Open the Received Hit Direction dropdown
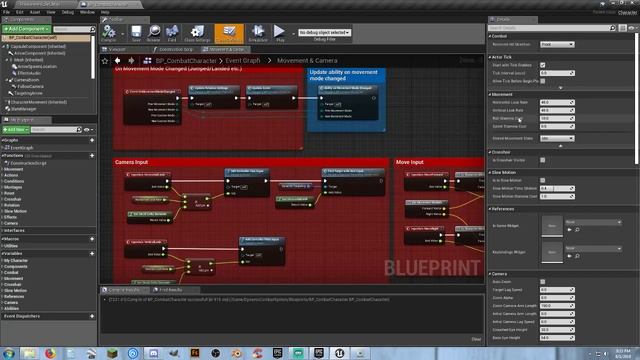640x360 pixels. point(557,44)
